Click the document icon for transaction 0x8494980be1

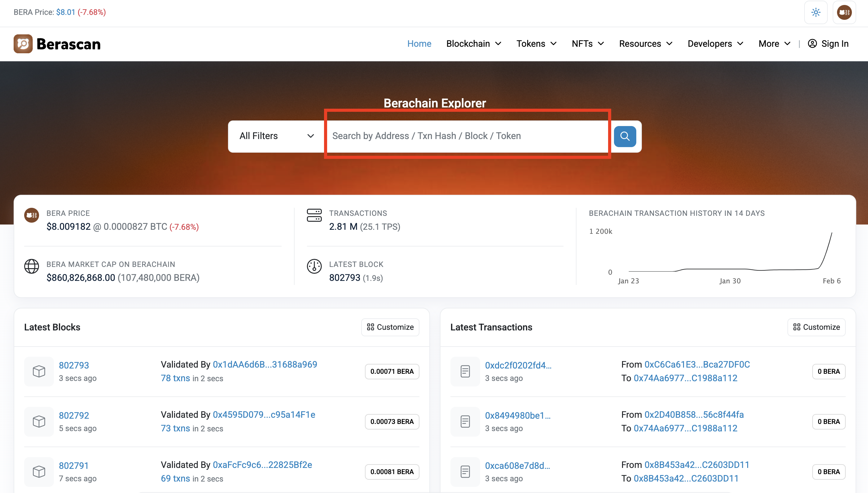click(465, 421)
